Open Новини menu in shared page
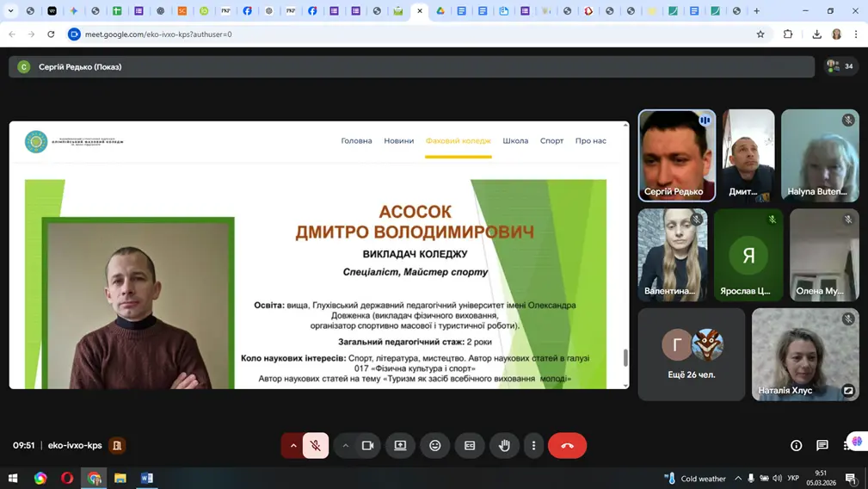 pos(399,140)
